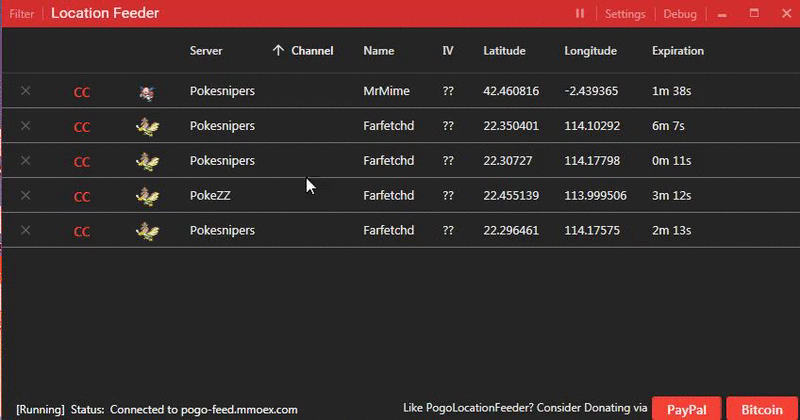Remove the Farfetchd 22.350401 row via X
Screen dimensions: 800x420
coord(26,126)
